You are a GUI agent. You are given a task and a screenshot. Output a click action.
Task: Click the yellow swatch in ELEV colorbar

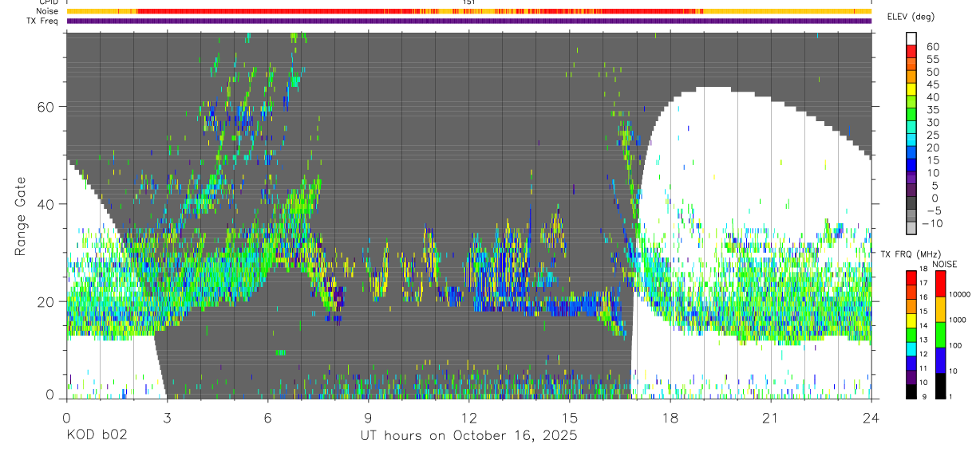point(911,89)
